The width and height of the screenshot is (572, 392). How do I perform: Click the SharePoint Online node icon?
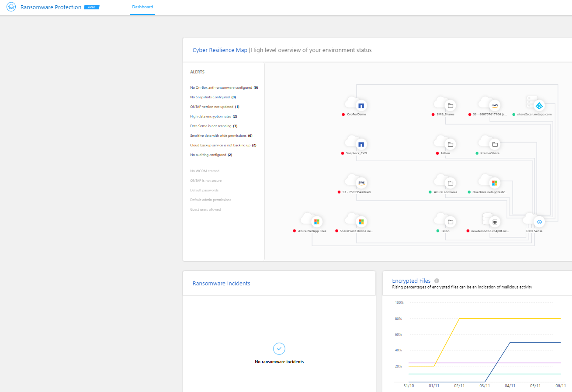(x=361, y=222)
